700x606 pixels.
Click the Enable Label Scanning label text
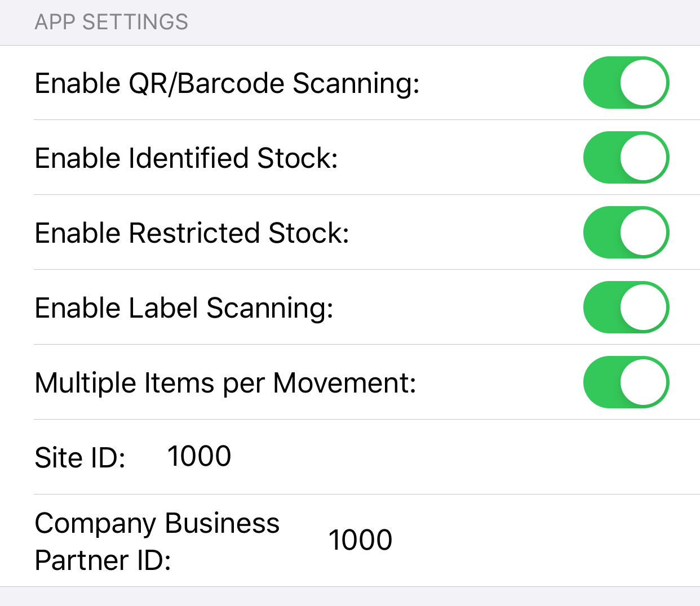[x=184, y=308]
